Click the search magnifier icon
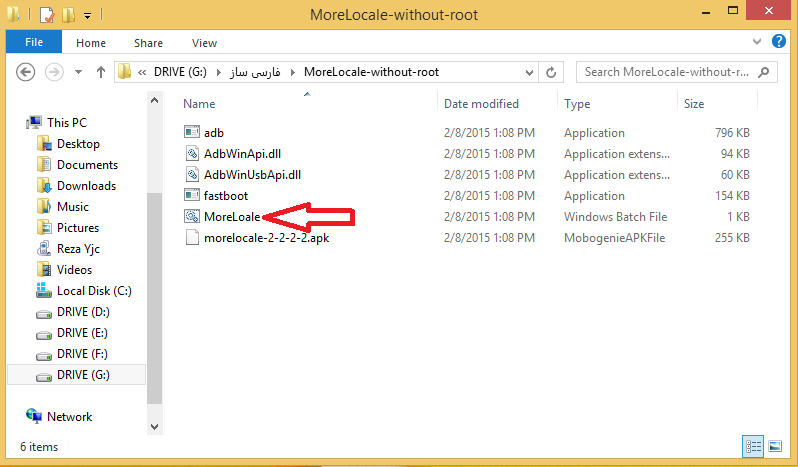Image resolution: width=798 pixels, height=467 pixels. pos(763,72)
